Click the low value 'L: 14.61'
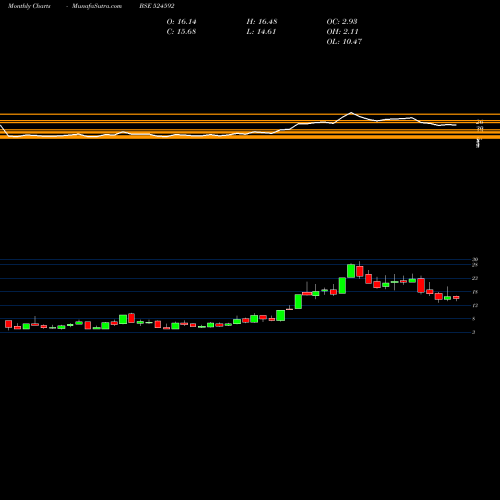 (261, 32)
